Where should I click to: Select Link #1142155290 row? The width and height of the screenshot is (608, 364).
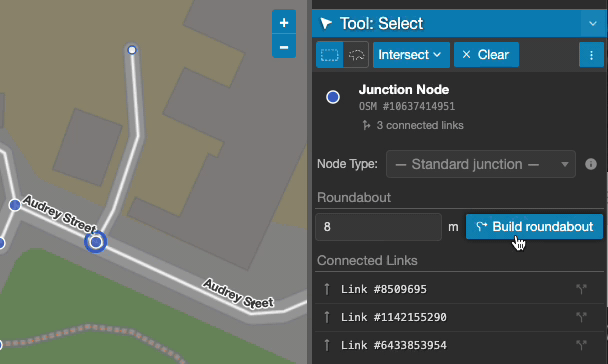click(459, 317)
